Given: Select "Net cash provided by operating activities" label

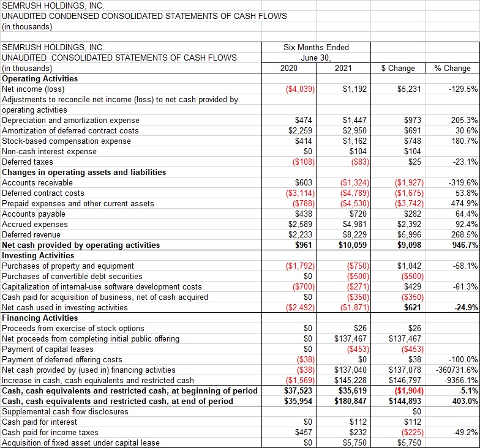Looking at the screenshot, I should tap(81, 245).
